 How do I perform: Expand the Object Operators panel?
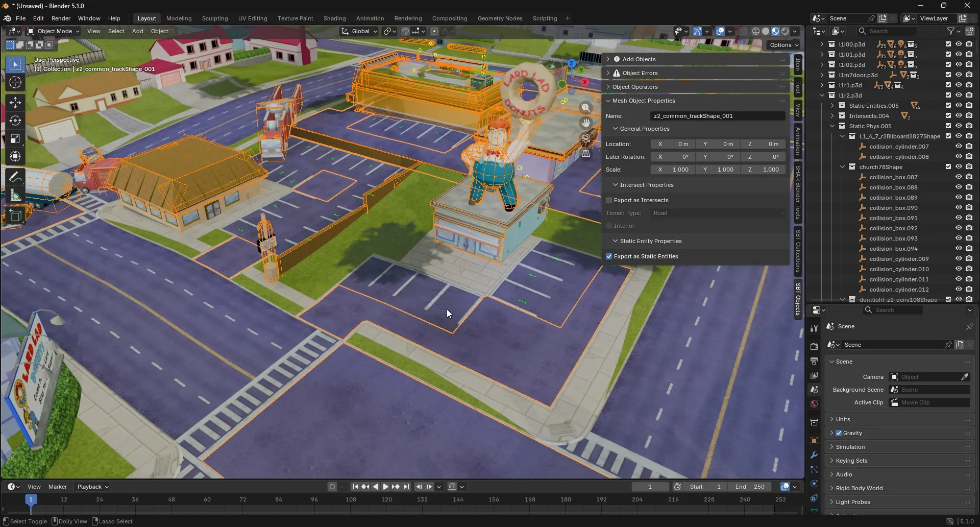(695, 87)
